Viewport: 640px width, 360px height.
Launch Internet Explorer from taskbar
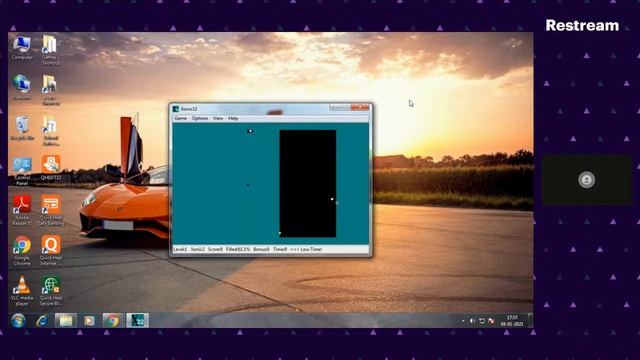(x=42, y=321)
